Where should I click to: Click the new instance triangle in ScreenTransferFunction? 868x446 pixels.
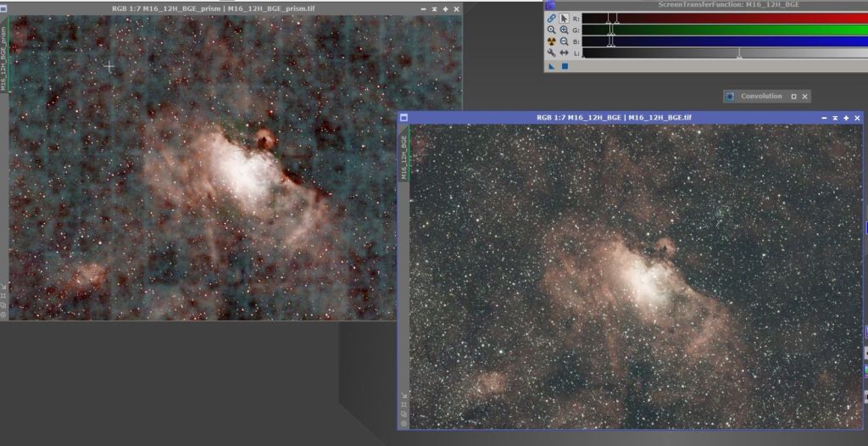(552, 66)
